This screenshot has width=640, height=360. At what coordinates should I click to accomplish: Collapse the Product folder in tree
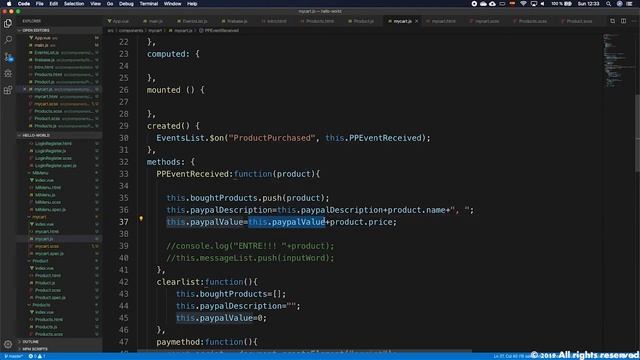[x=40, y=261]
